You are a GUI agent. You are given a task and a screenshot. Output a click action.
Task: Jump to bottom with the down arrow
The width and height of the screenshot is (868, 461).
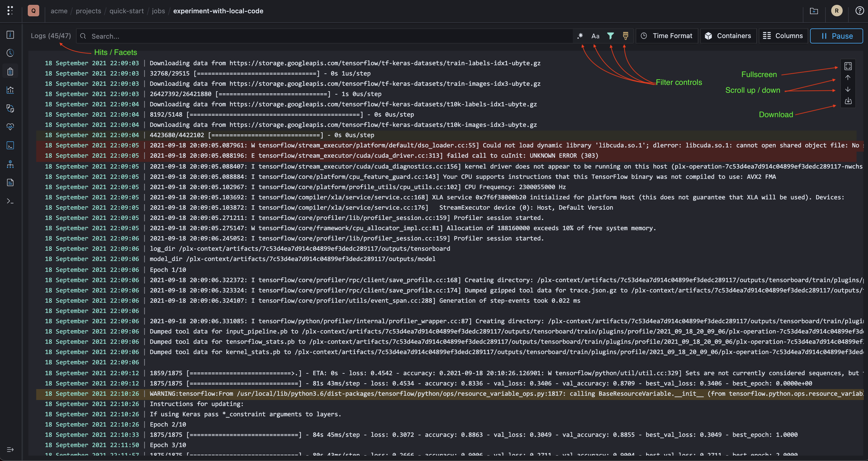click(x=848, y=89)
